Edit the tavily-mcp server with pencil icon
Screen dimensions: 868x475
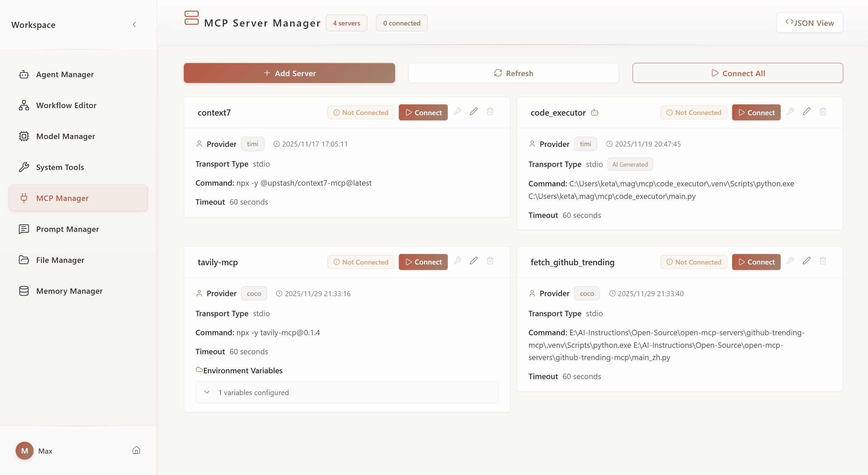[474, 261]
